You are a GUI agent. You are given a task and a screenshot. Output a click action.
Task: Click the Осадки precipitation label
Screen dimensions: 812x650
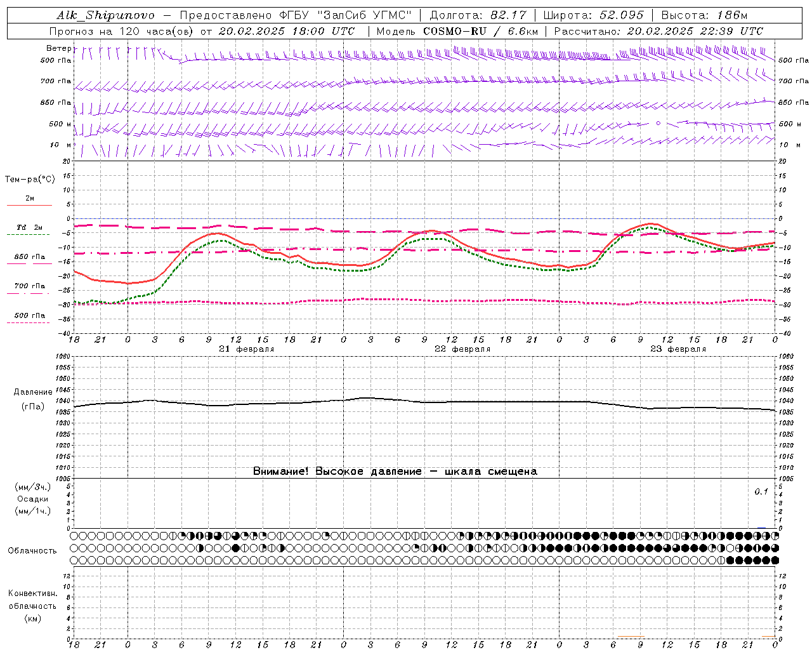tap(32, 499)
